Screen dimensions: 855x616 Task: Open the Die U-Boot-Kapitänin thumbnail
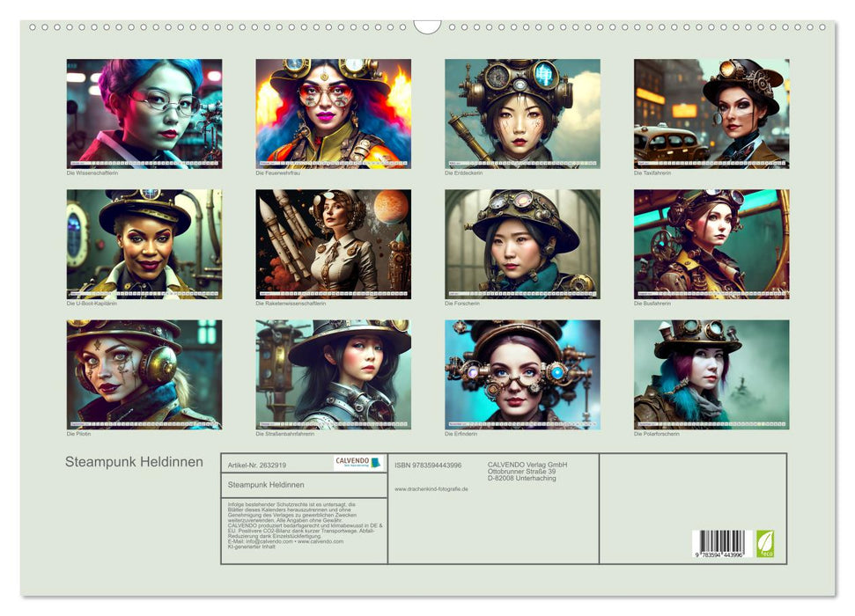tap(144, 245)
